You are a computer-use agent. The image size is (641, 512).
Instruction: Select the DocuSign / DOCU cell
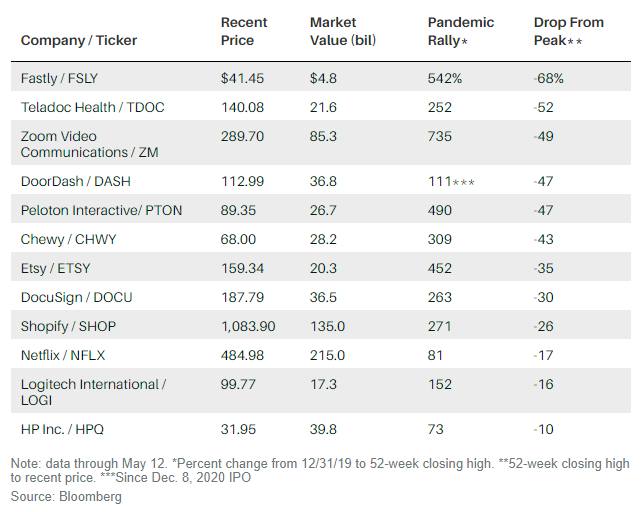[x=79, y=297]
